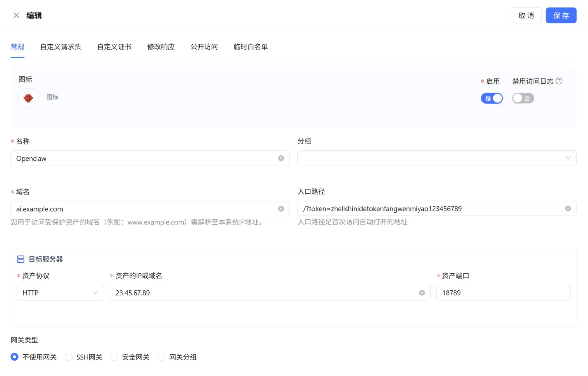Click the 保存 button

click(x=561, y=15)
